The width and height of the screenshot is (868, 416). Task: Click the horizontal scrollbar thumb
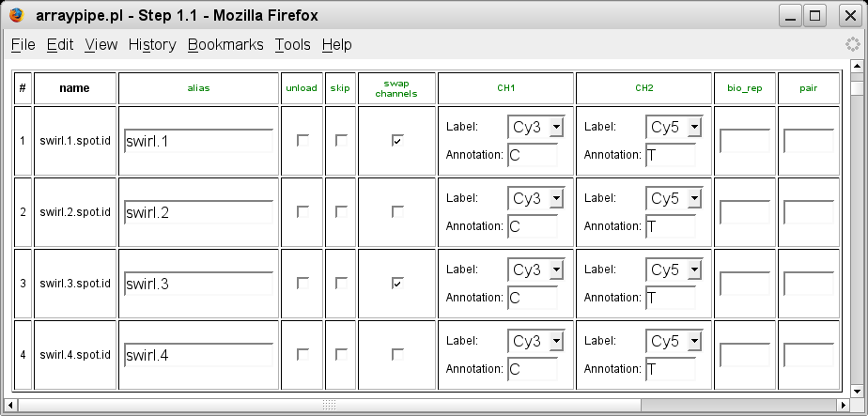[329, 405]
